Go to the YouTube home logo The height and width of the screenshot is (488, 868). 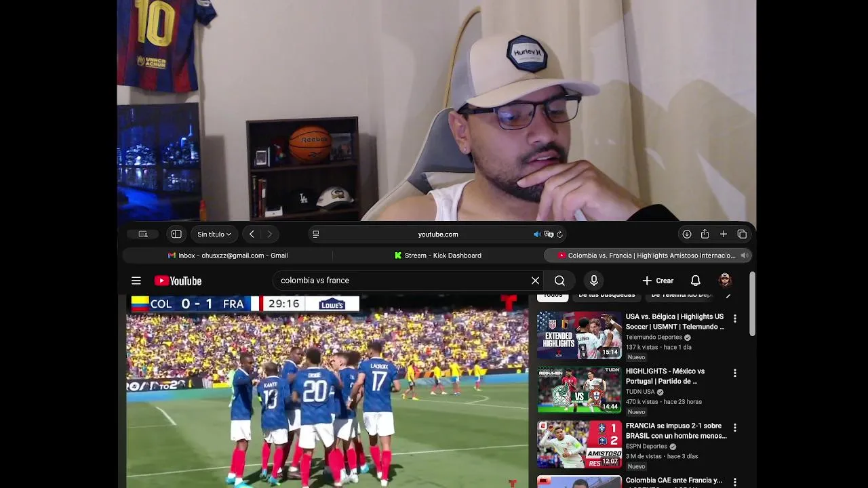pyautogui.click(x=178, y=281)
